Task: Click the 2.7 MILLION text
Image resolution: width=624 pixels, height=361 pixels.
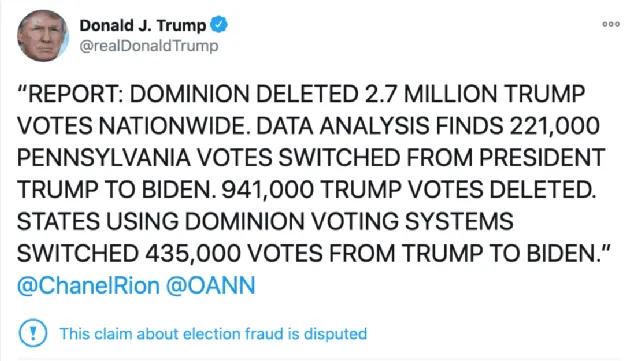Action: 431,94
